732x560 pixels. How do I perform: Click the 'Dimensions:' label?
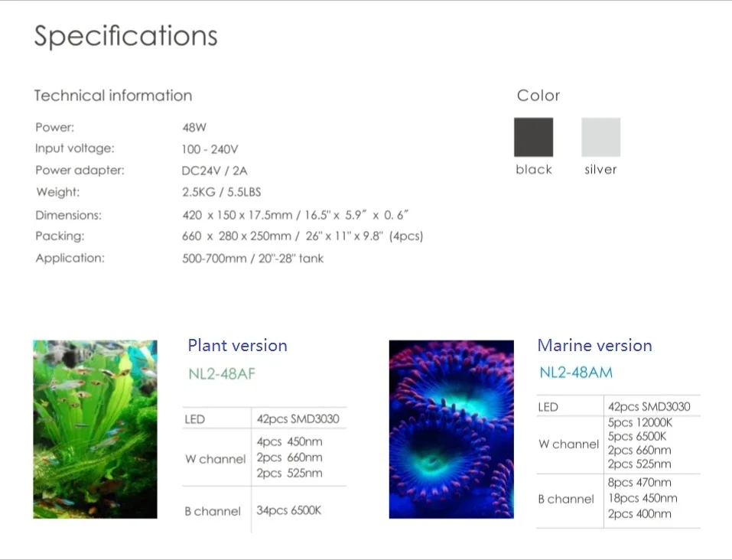(69, 215)
